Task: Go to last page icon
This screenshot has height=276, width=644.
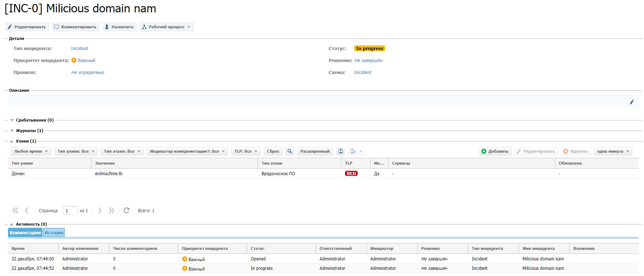Action: tap(112, 210)
